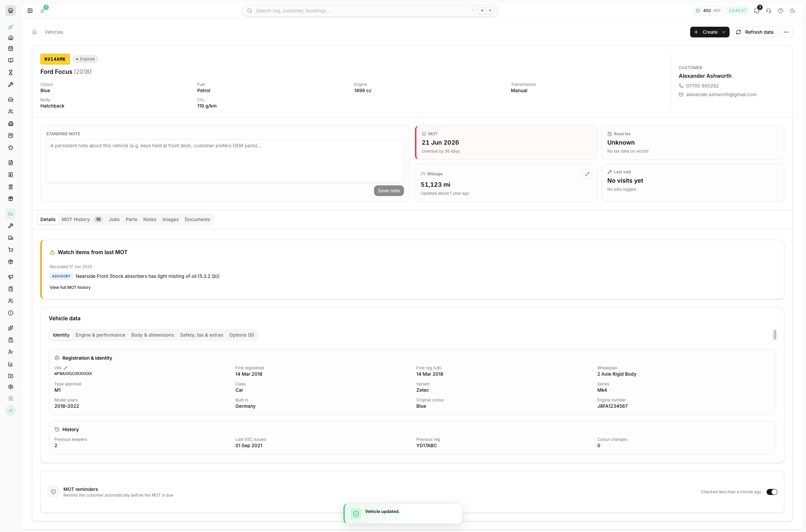Toggle the sidebar panel collapse button

[30, 10]
